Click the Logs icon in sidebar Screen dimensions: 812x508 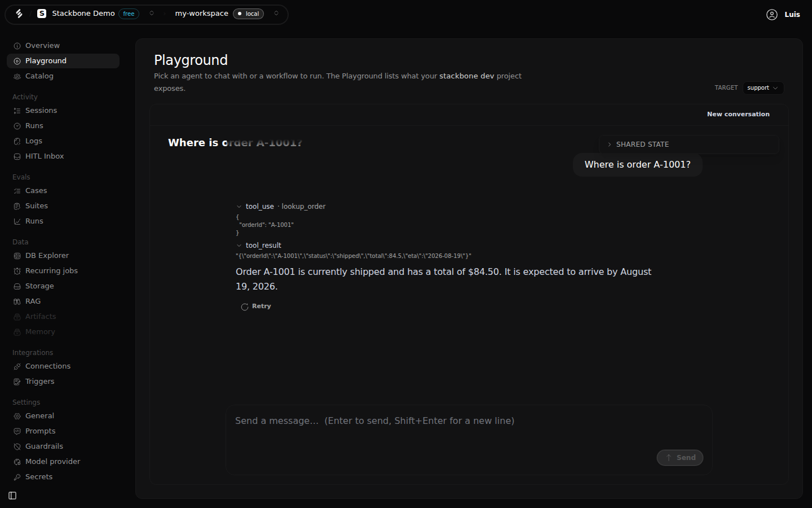17,141
